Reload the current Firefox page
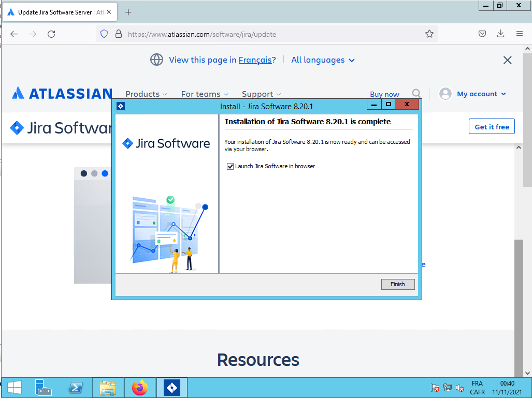Screen dimensions: 532x398 coord(51,34)
